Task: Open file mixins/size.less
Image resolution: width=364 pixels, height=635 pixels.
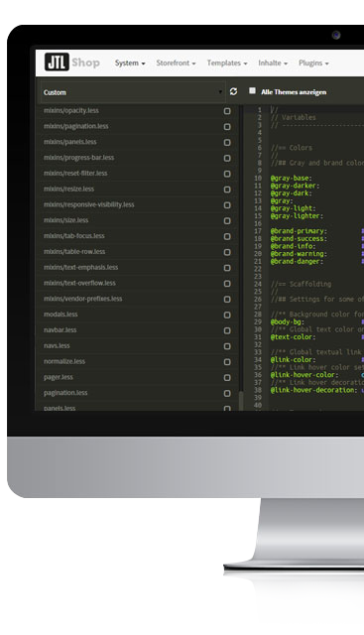Action: [66, 220]
